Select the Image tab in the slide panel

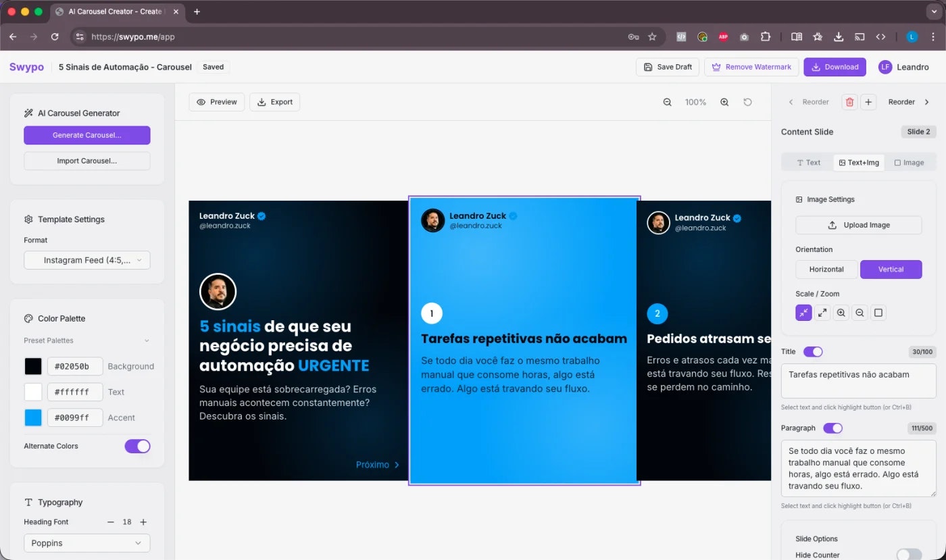pos(909,162)
